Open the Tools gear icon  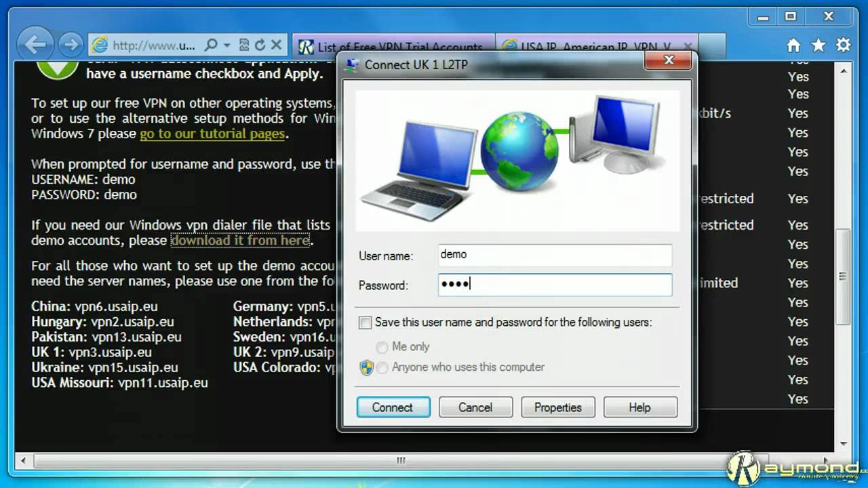coord(844,45)
